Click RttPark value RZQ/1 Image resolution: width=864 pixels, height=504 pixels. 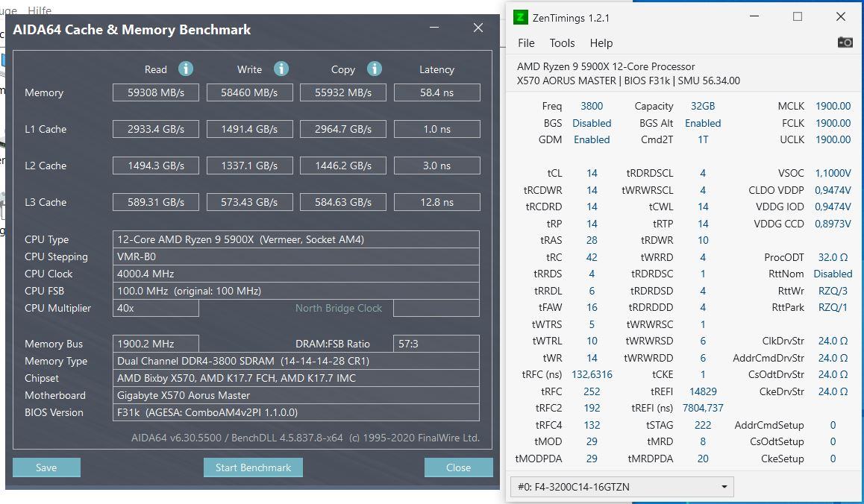[x=833, y=307]
